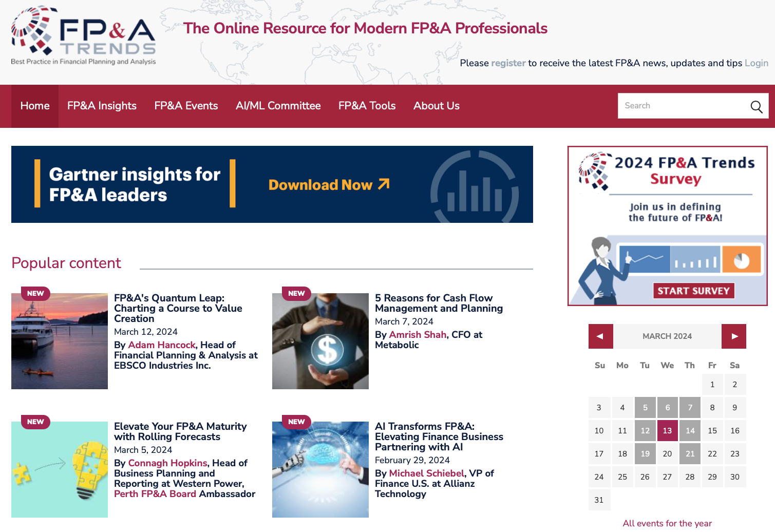The image size is (775, 532).
Task: Click the Popular content heading
Action: [x=66, y=263]
